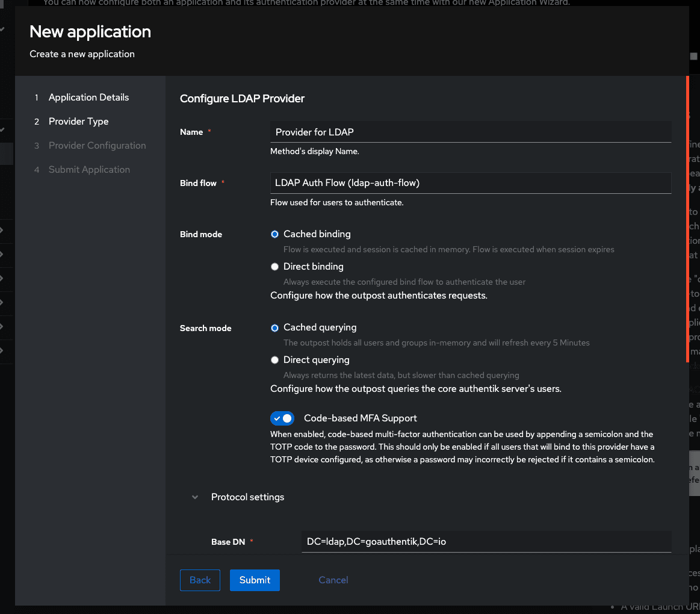
Task: Go to Application Details wizard step
Action: tap(88, 98)
